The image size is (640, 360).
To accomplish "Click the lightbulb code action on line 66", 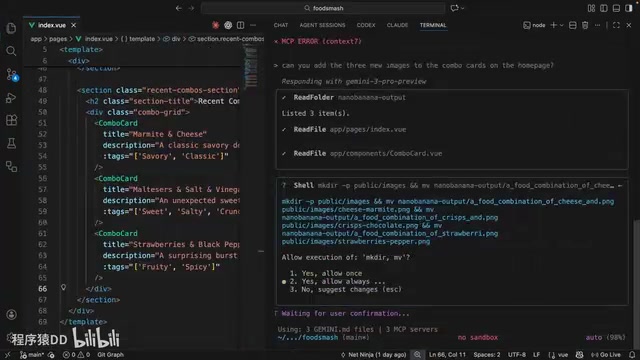I will [64, 287].
